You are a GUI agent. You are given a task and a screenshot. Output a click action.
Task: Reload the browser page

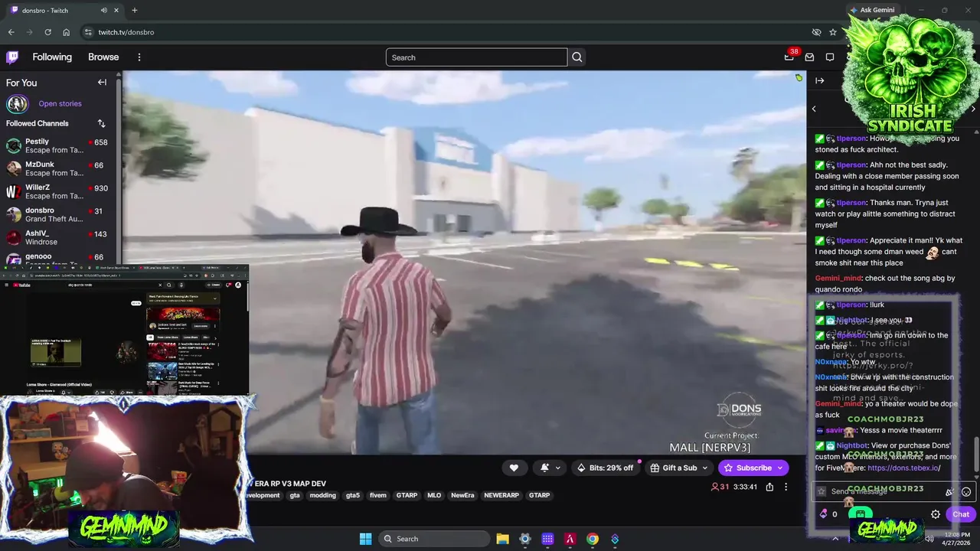47,32
